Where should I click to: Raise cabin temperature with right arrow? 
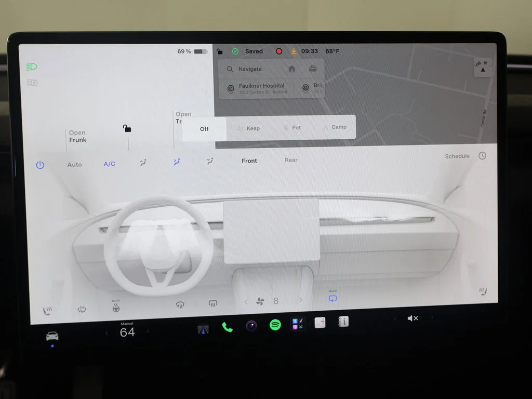(148, 330)
